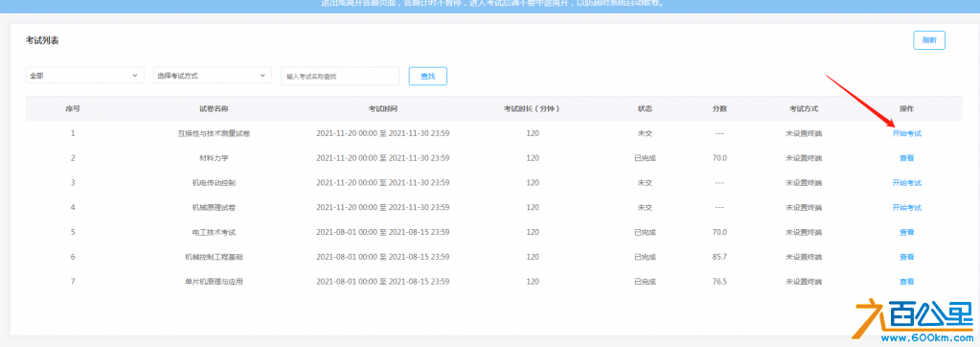The width and height of the screenshot is (980, 347).
Task: Open 查看 for 机械控制工程基础 row
Action: pos(906,257)
